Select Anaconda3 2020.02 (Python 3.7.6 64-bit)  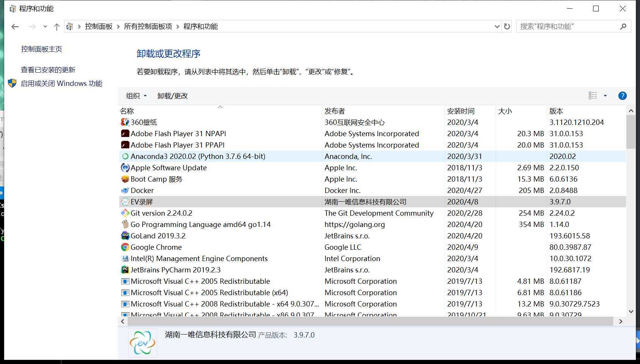(x=198, y=156)
